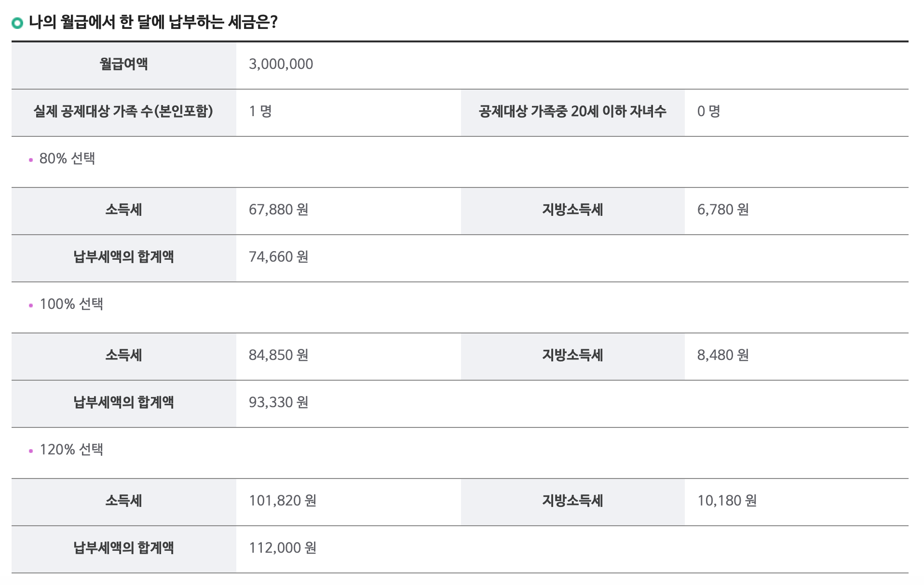Select the 1 명 family count value

[x=260, y=111]
